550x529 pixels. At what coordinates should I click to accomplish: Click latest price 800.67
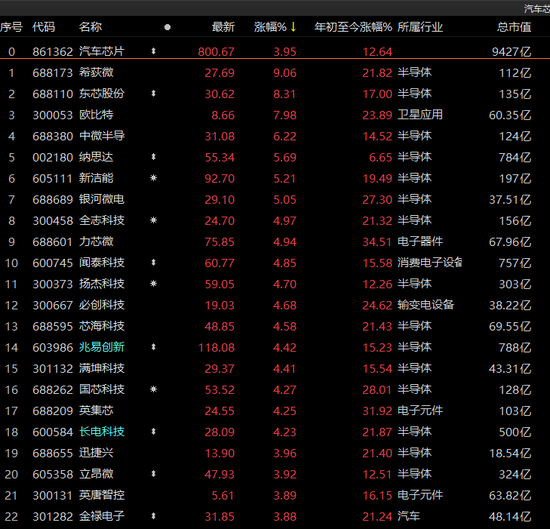coord(216,52)
